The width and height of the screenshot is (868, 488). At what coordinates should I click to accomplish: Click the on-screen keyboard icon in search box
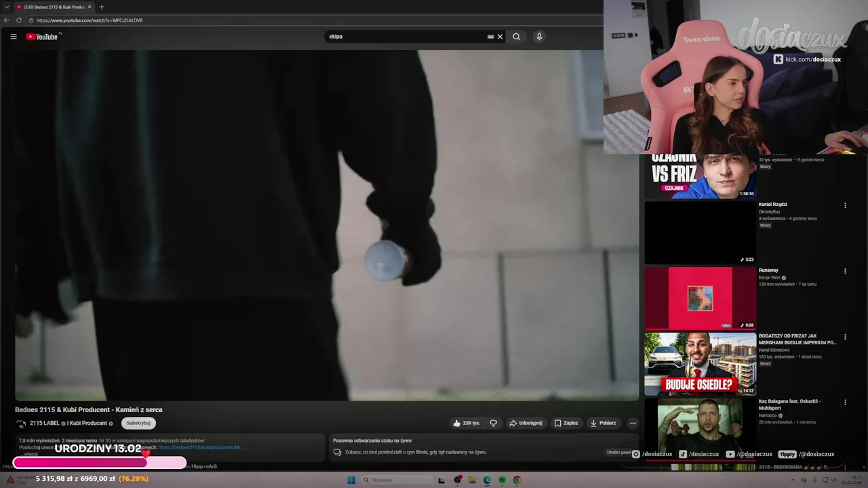[490, 37]
